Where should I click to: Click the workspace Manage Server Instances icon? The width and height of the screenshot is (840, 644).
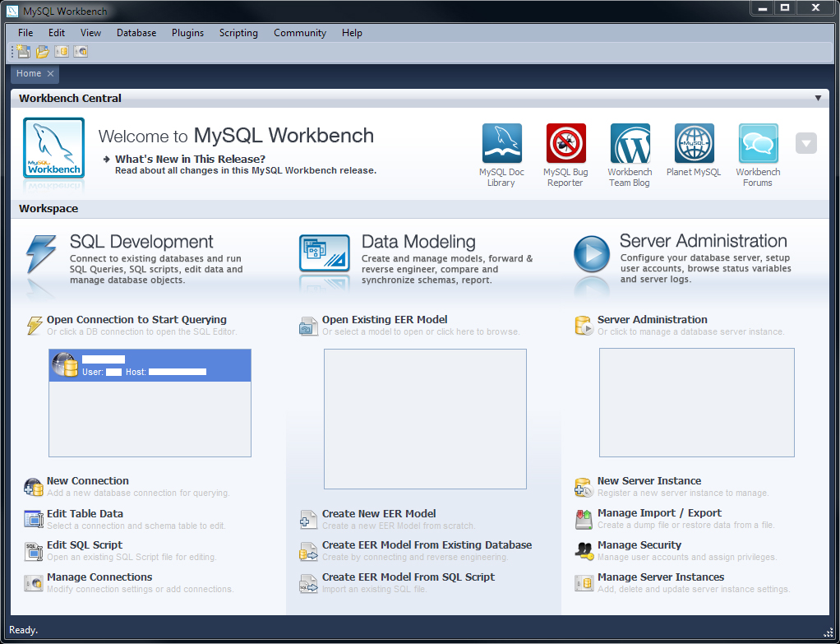[584, 583]
